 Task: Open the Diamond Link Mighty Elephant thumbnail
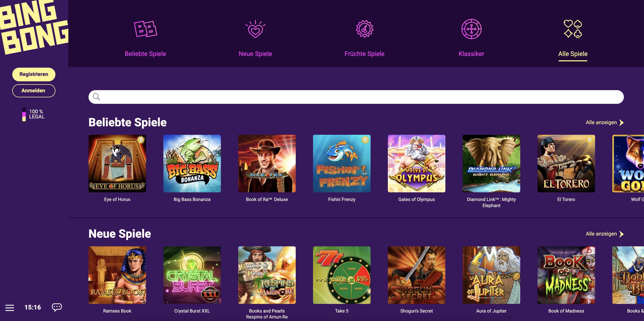[491, 164]
